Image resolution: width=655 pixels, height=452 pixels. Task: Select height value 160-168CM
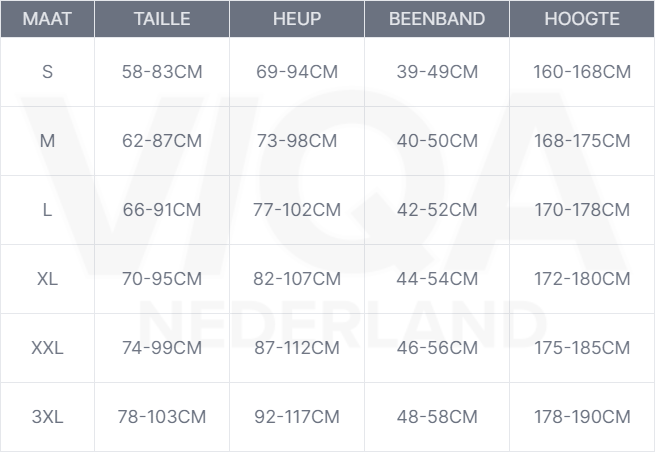point(582,72)
